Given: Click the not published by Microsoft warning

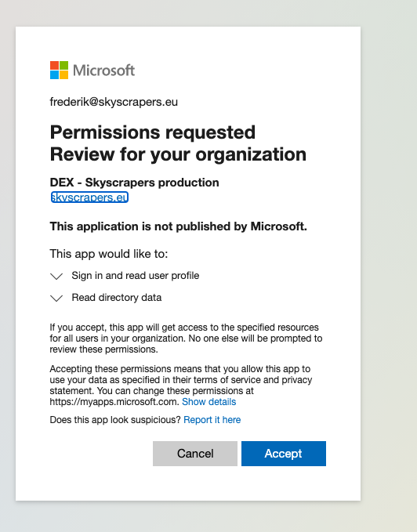Looking at the screenshot, I should 179,226.
